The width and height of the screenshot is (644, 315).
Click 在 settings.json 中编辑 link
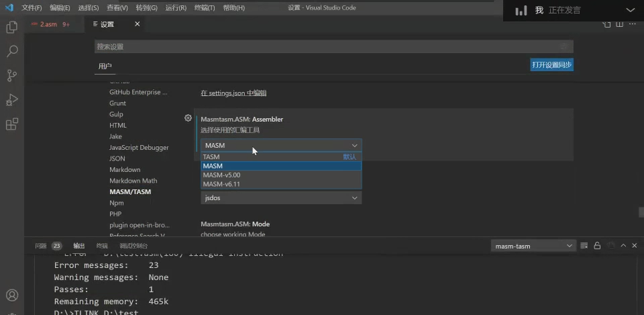(x=233, y=93)
